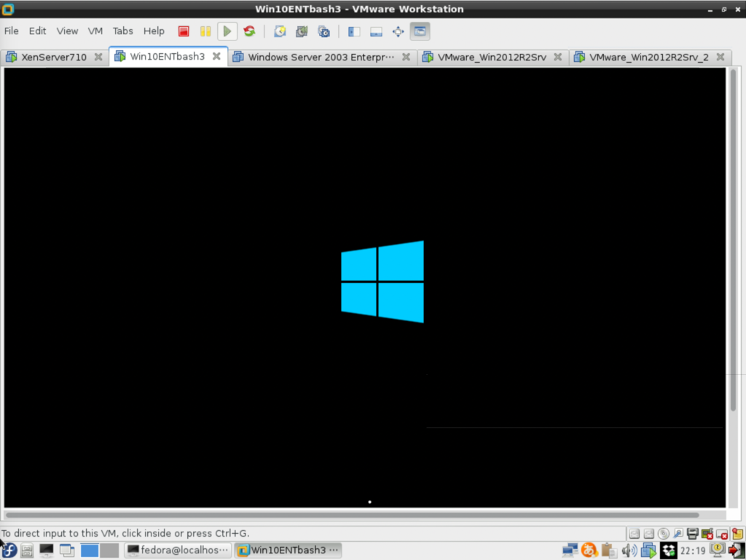Open the VM menu
746x560 pixels.
(95, 31)
